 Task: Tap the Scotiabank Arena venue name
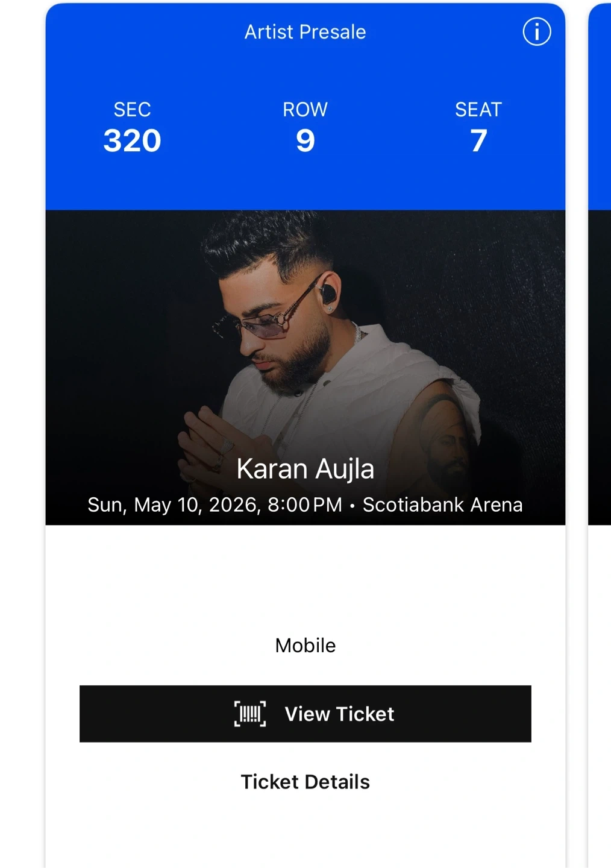pos(442,505)
